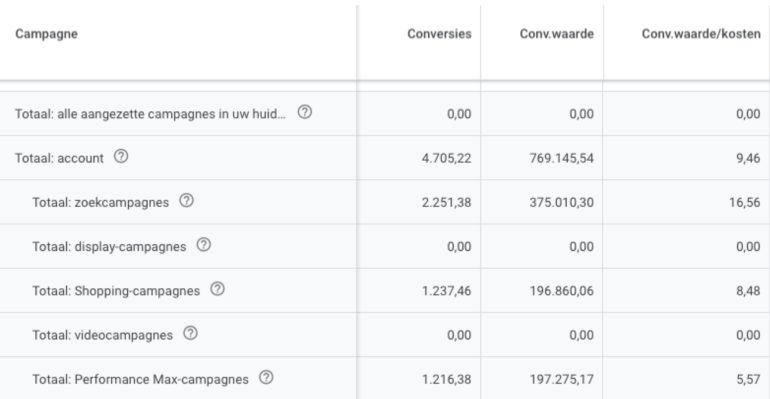Sort by the Conv.waarde/kosten column header

[x=701, y=34]
